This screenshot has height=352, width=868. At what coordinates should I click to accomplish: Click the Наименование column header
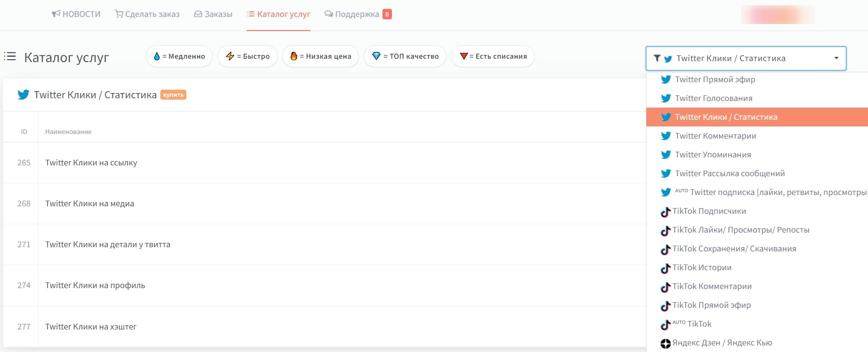(68, 132)
